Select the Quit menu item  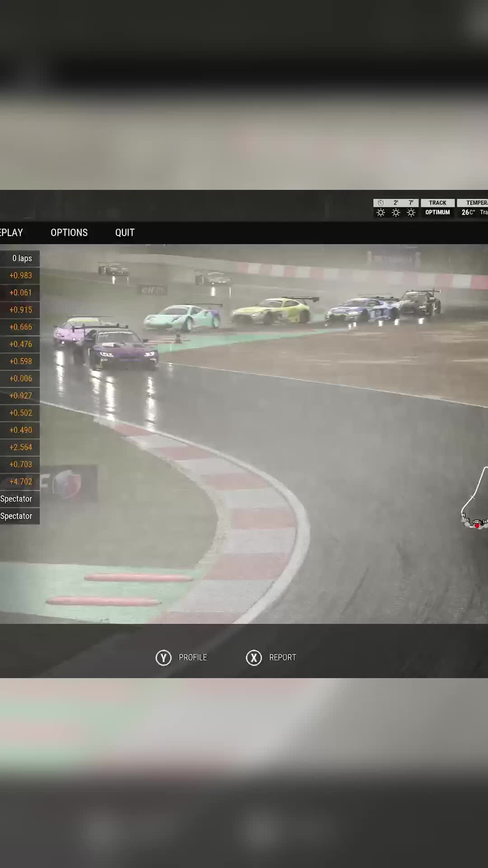125,232
